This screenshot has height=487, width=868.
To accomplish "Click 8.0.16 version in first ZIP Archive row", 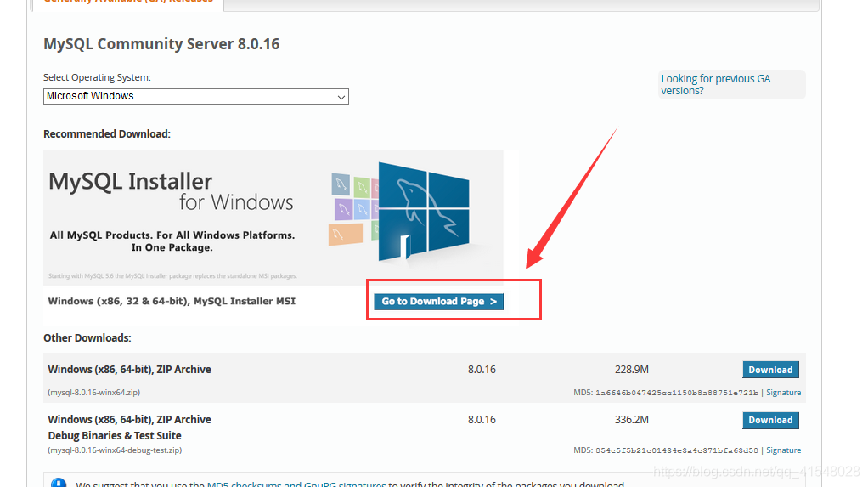I will coord(482,370).
